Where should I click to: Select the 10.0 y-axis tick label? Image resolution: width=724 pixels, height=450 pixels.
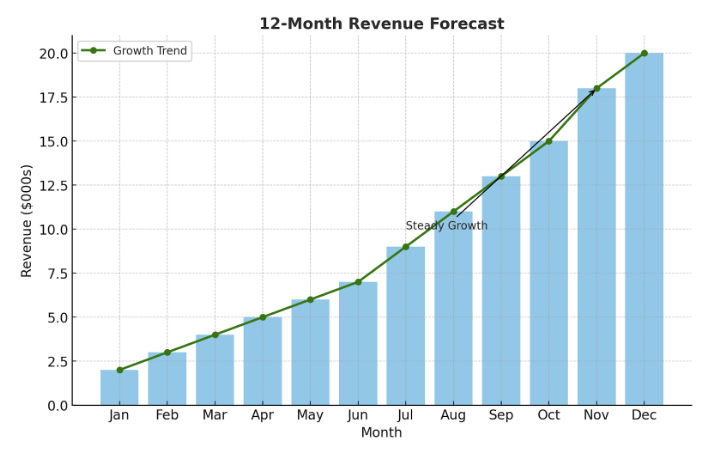53,229
